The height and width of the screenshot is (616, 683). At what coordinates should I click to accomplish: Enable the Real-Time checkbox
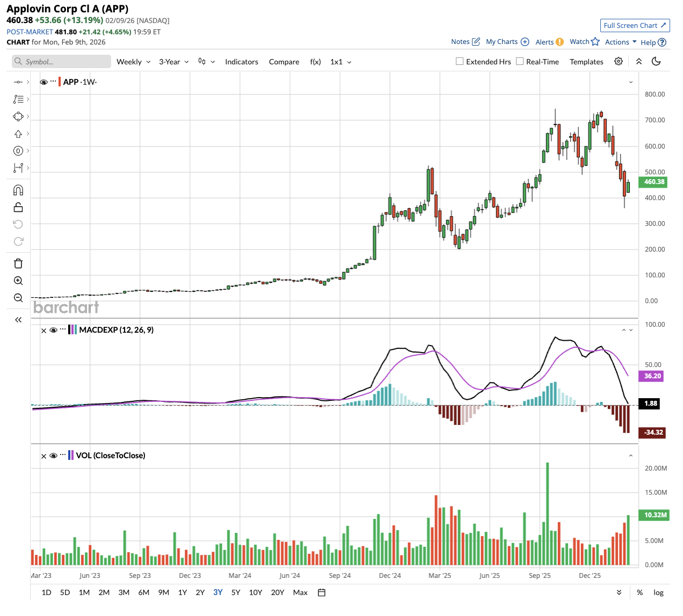520,62
